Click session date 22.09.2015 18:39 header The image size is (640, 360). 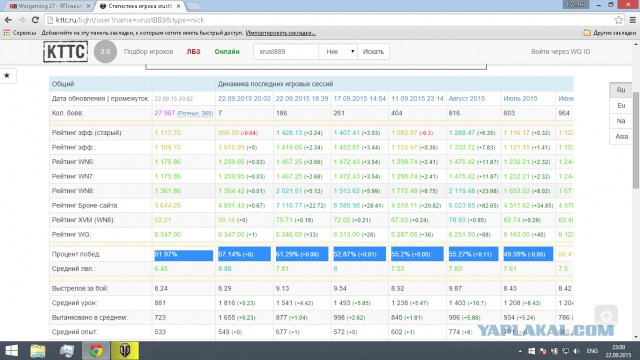(x=302, y=99)
